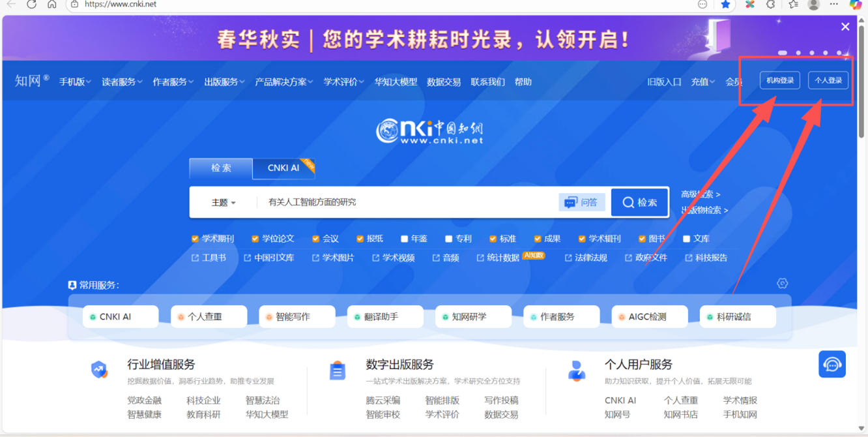Open the floating customer service headset icon
The height and width of the screenshot is (437, 868).
(832, 364)
